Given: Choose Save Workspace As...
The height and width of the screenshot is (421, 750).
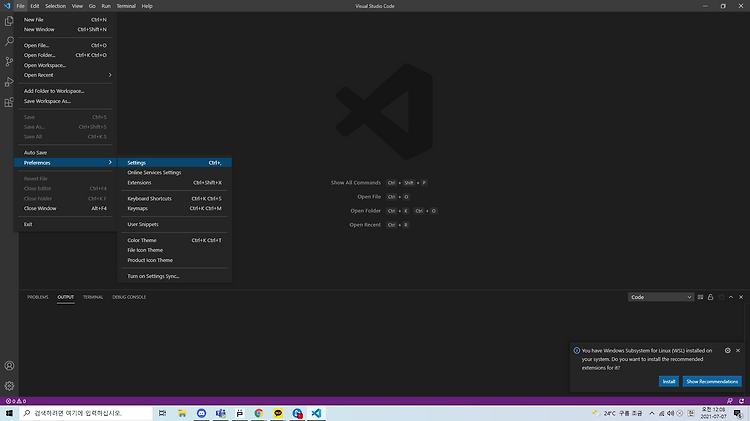Looking at the screenshot, I should coord(65,101).
